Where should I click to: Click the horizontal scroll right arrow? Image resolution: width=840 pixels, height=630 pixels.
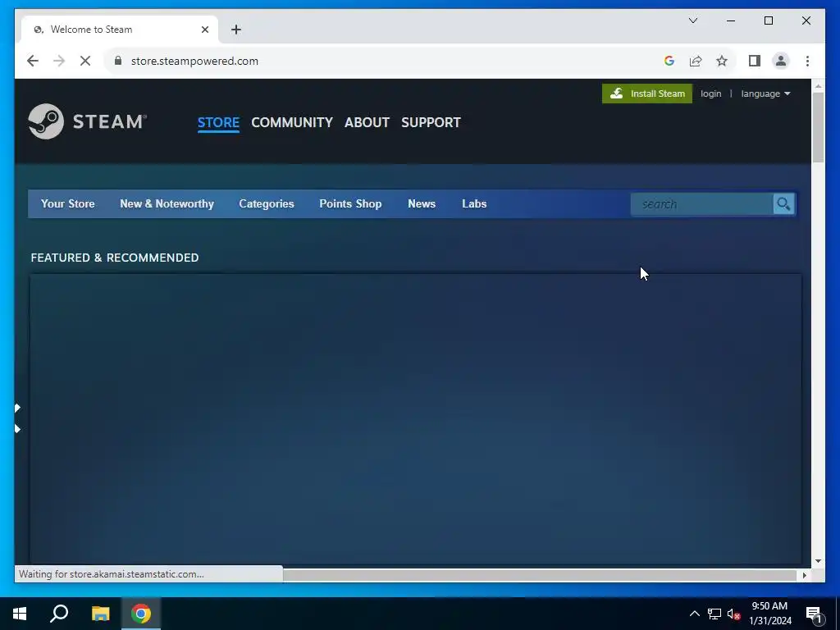804,575
